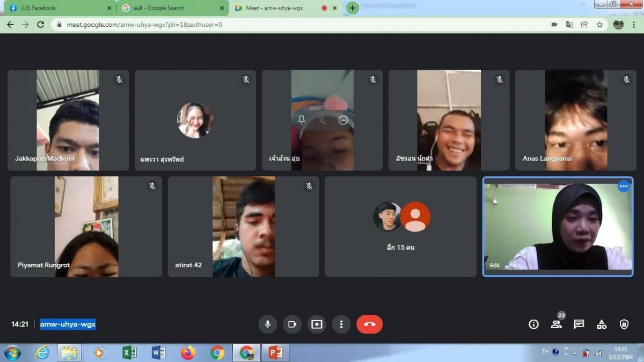
Task: Open the chat messages panel
Action: coord(579,324)
